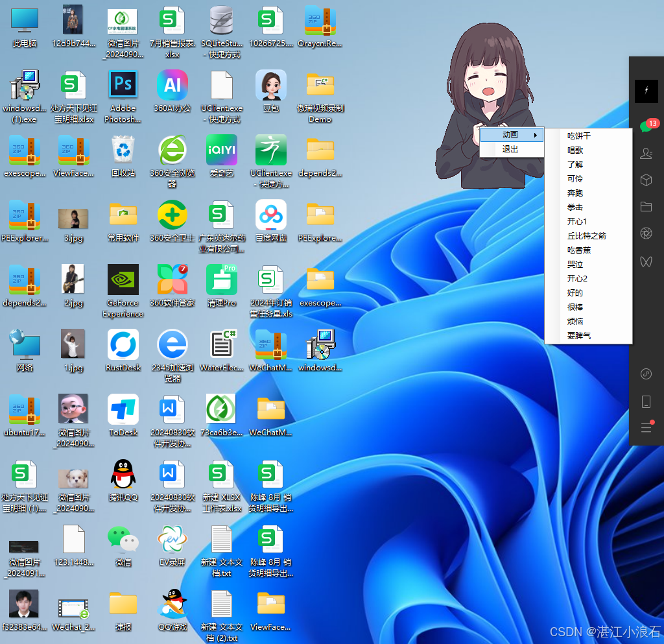Screen dimensions: 664x644
Task: Select 拳击 animation
Action: (588, 208)
